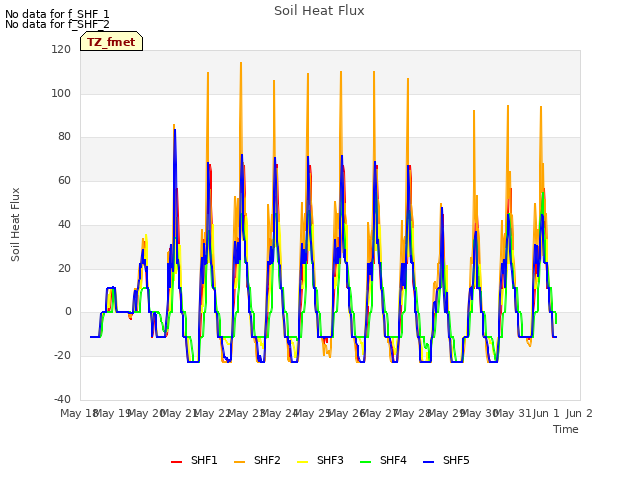640x480 pixels.
Task: Click the 40 y-axis tick label
Action: tap(64, 224)
